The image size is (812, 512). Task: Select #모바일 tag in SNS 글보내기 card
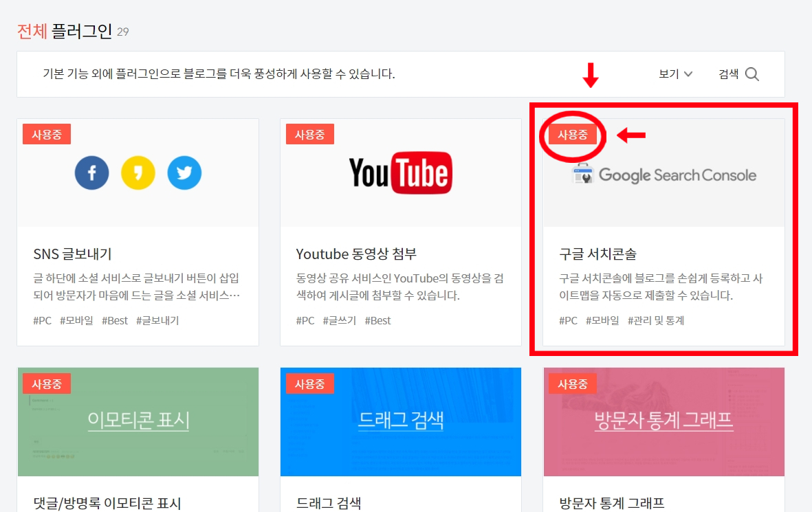click(76, 320)
